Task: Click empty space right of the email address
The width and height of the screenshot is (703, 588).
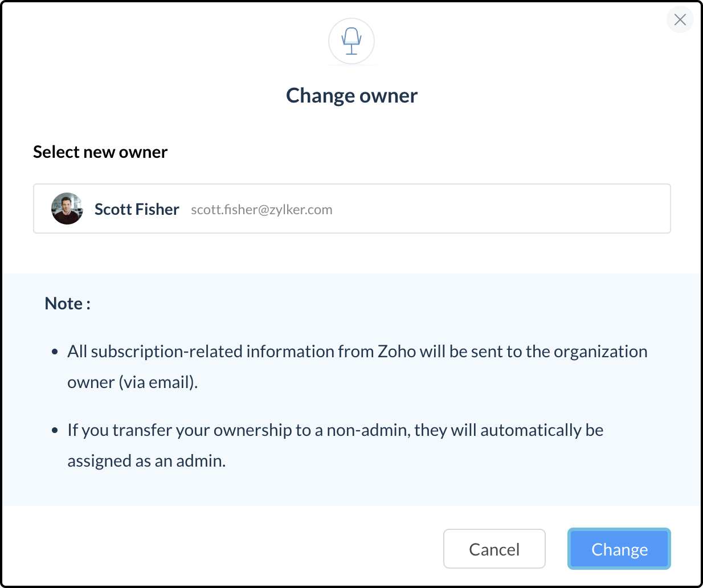Action: click(x=501, y=209)
